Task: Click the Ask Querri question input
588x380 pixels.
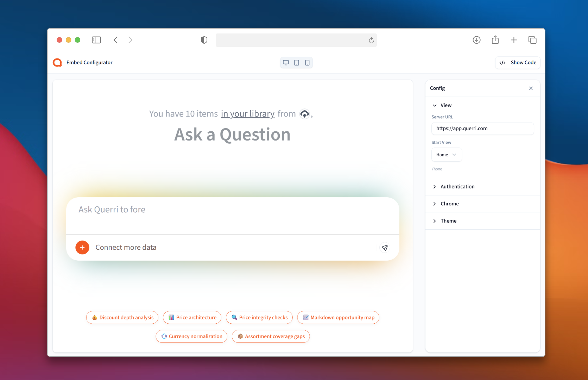Action: point(233,215)
